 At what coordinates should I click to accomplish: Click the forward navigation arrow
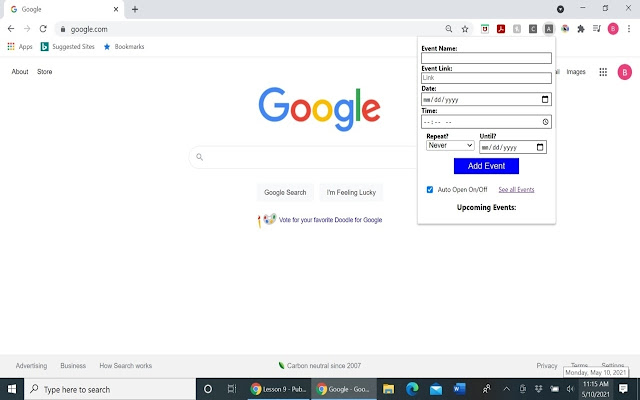pyautogui.click(x=27, y=29)
